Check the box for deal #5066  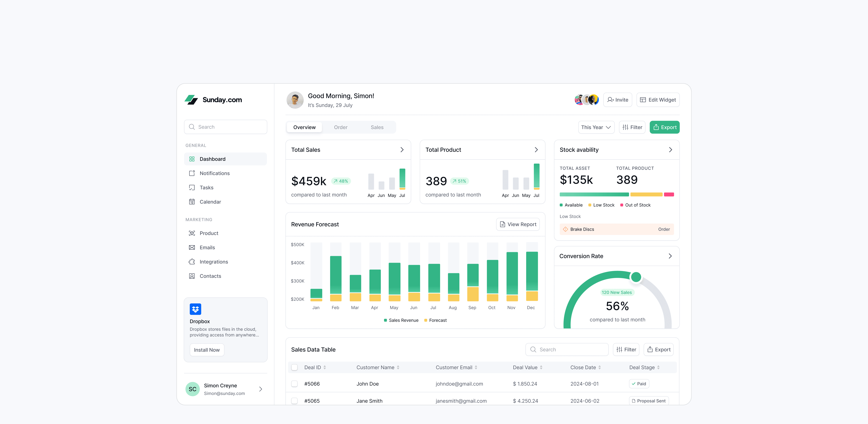pyautogui.click(x=294, y=384)
